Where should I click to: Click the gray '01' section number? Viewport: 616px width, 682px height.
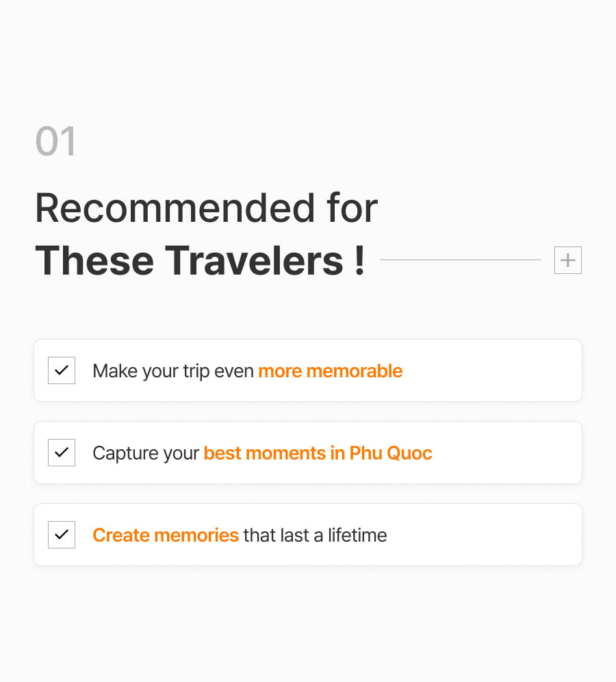tap(55, 141)
